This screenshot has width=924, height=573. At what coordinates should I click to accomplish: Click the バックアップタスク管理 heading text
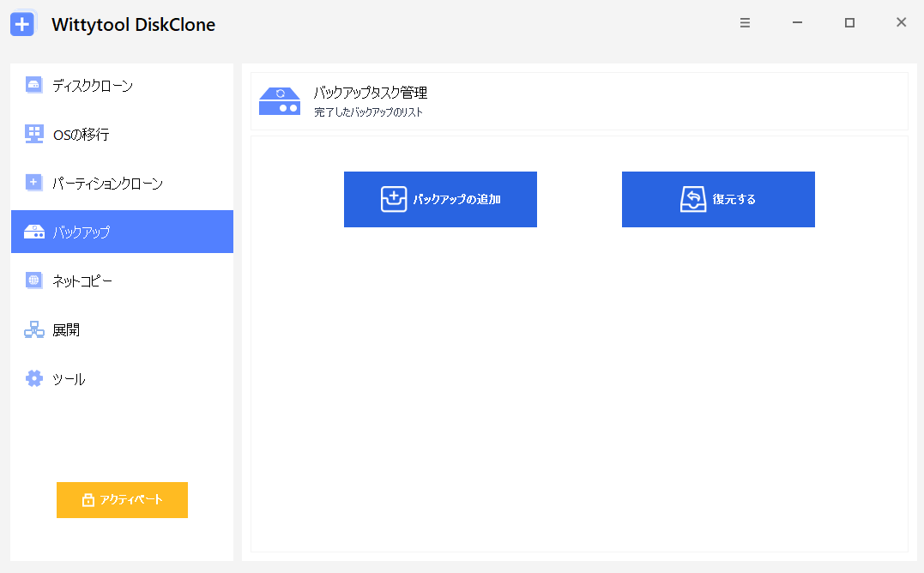coord(371,93)
